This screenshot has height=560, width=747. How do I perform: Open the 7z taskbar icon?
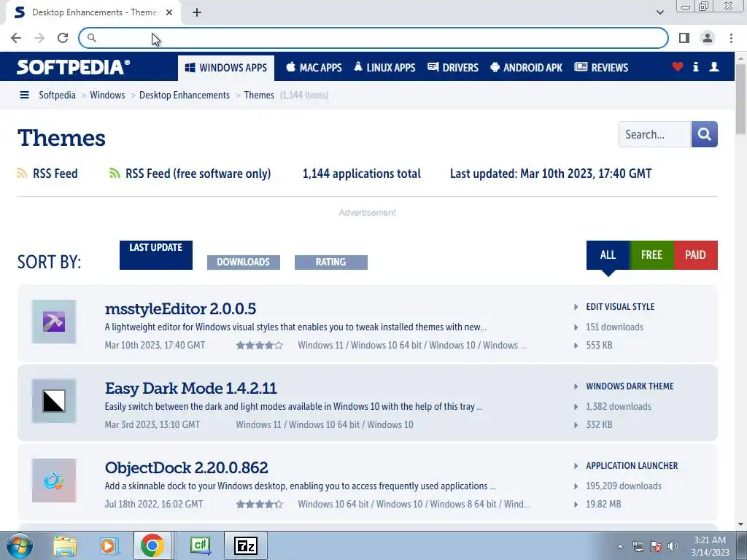click(x=245, y=545)
